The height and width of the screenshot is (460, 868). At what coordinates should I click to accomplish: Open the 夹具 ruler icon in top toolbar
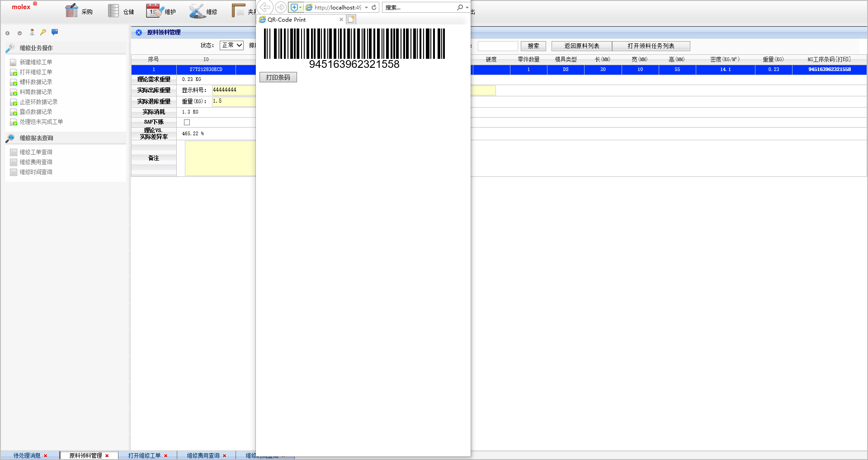(x=238, y=10)
